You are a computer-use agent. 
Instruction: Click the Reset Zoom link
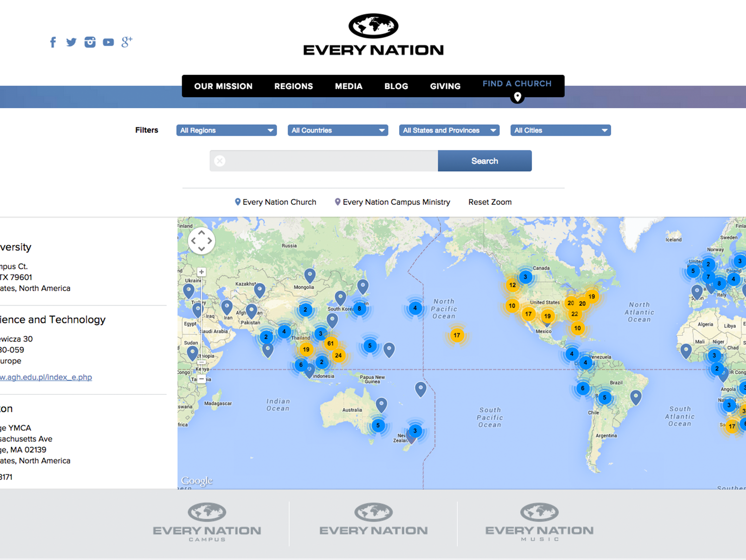pyautogui.click(x=490, y=202)
